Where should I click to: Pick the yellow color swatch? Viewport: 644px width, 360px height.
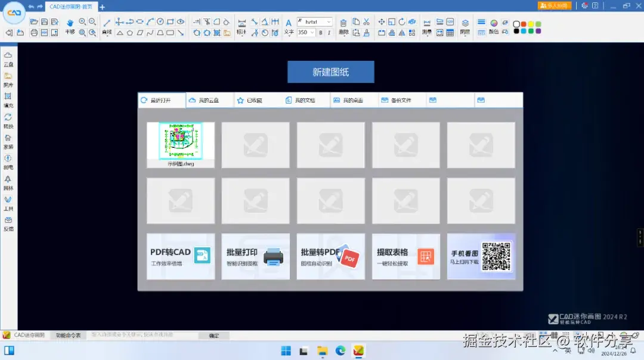(x=531, y=24)
